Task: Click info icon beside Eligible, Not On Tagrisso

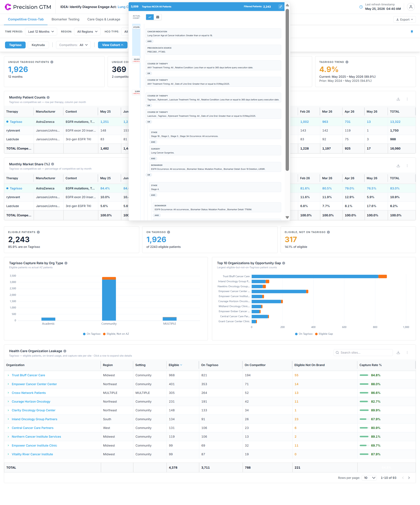Action: tap(328, 232)
